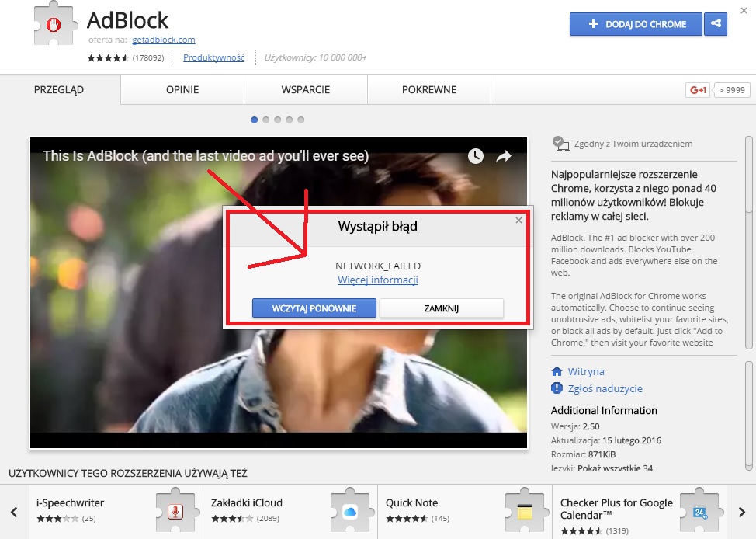The image size is (756, 539).
Task: Click the Zgłoś nadużycie link
Action: pyautogui.click(x=605, y=388)
